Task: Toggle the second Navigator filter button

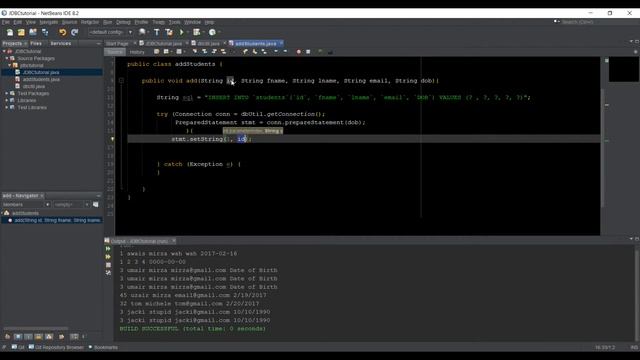Action: pos(18,337)
